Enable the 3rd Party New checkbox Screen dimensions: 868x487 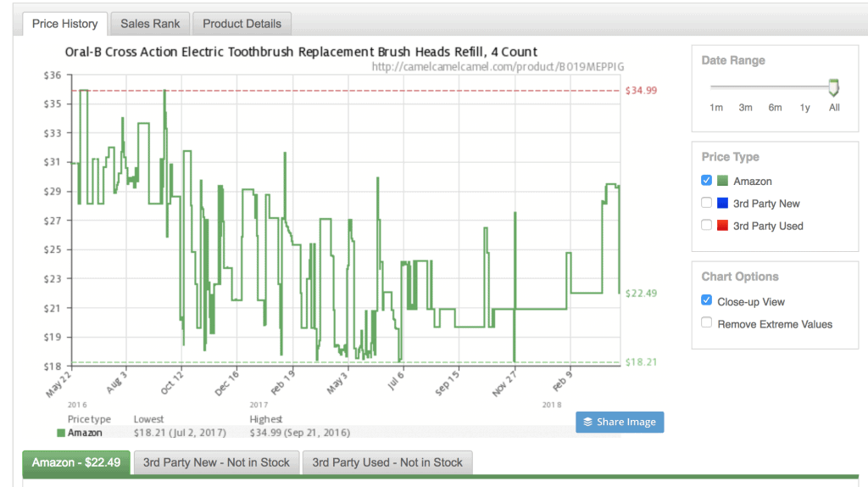pyautogui.click(x=707, y=203)
